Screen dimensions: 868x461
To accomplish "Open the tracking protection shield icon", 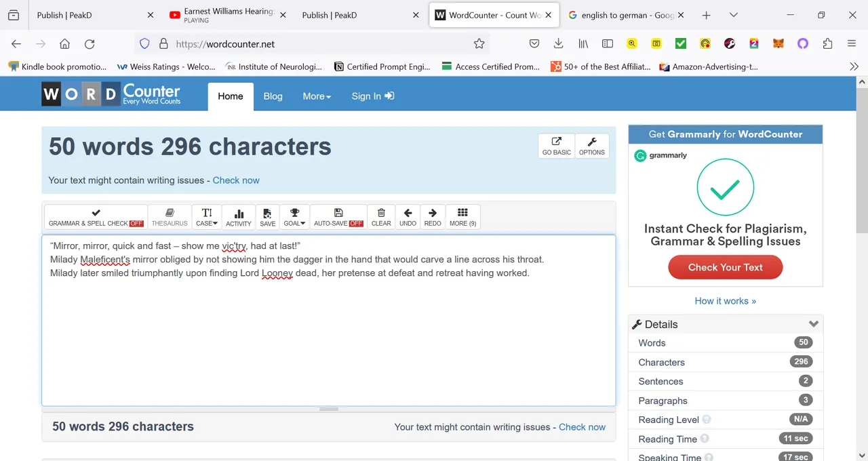I will (x=144, y=44).
